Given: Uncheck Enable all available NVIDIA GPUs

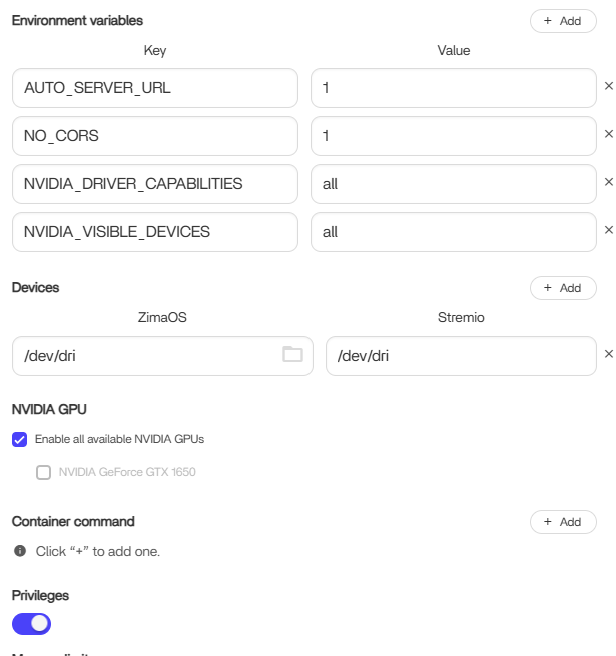Looking at the screenshot, I should tap(20, 439).
